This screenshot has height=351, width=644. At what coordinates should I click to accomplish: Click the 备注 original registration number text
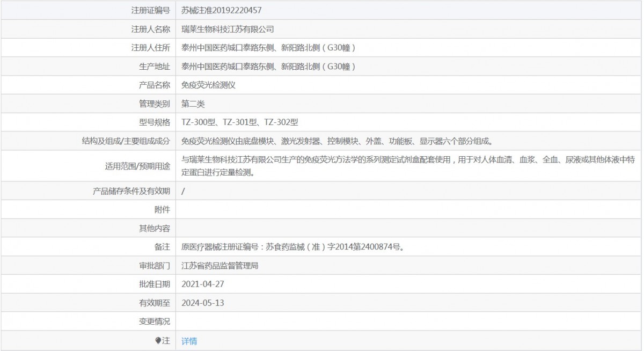pyautogui.click(x=293, y=247)
